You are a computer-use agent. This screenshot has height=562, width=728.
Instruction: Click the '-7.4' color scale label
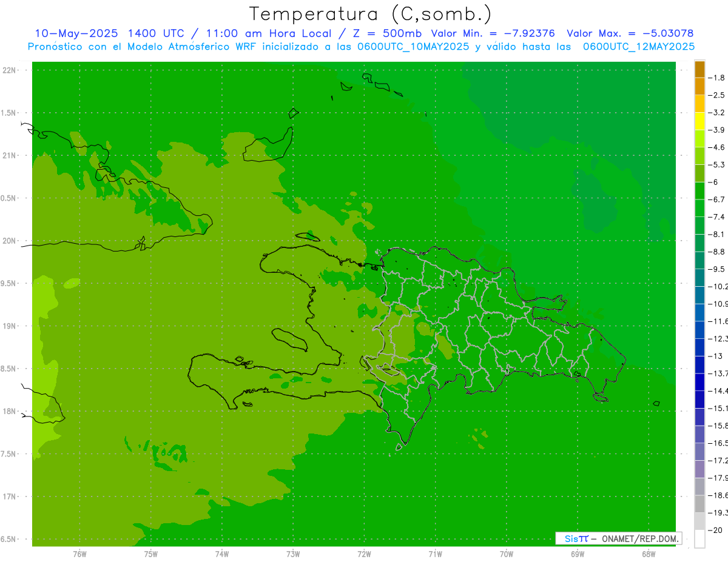coord(716,216)
